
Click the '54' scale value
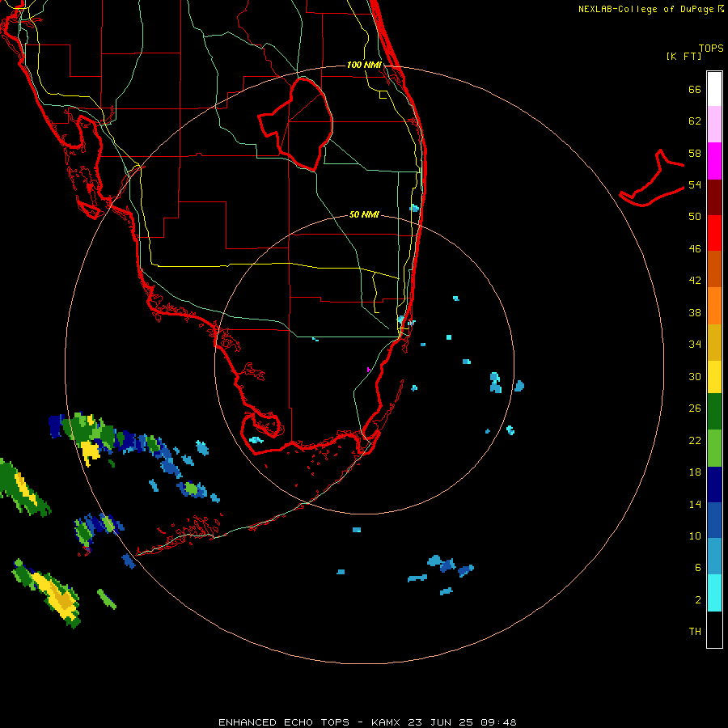(x=695, y=184)
